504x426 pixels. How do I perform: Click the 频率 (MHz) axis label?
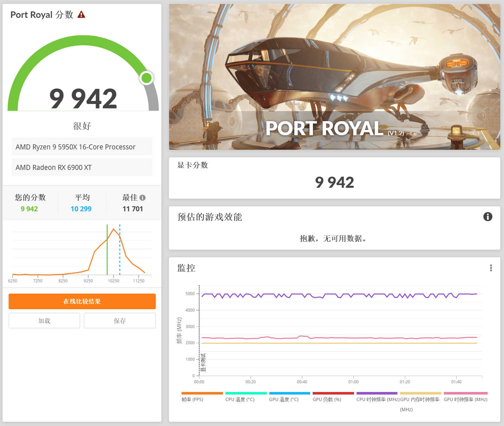tap(179, 330)
